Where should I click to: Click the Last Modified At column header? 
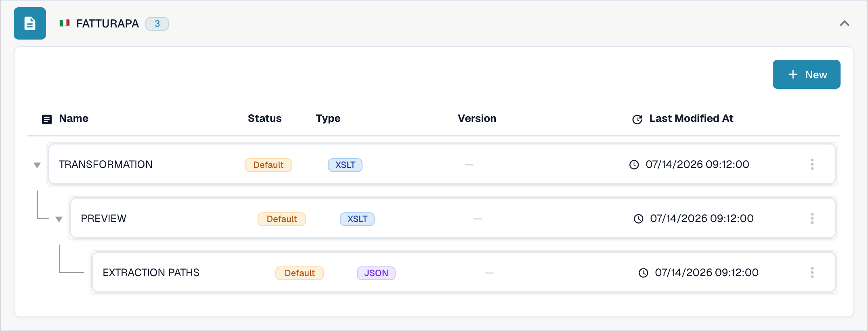692,118
